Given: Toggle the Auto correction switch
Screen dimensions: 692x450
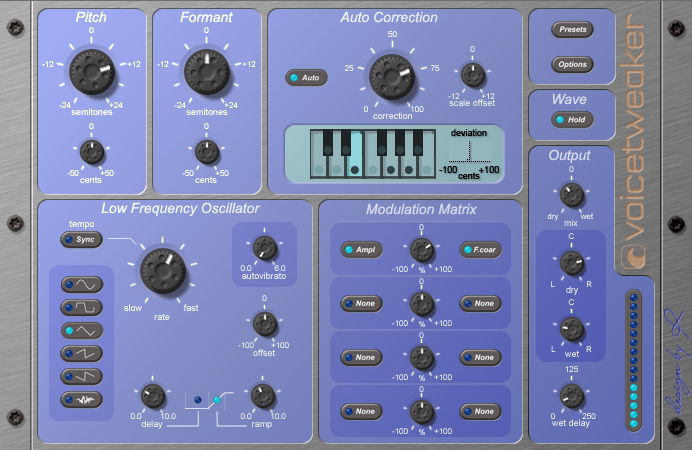Looking at the screenshot, I should (x=306, y=77).
